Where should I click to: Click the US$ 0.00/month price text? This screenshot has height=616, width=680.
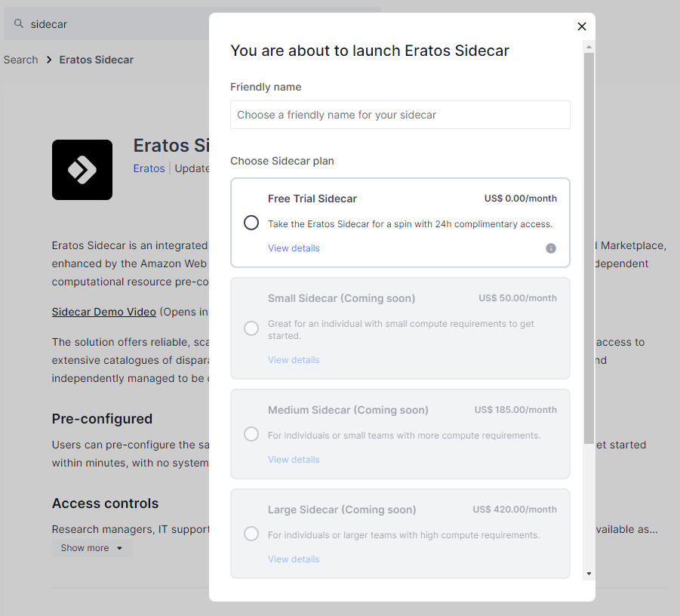coord(521,199)
